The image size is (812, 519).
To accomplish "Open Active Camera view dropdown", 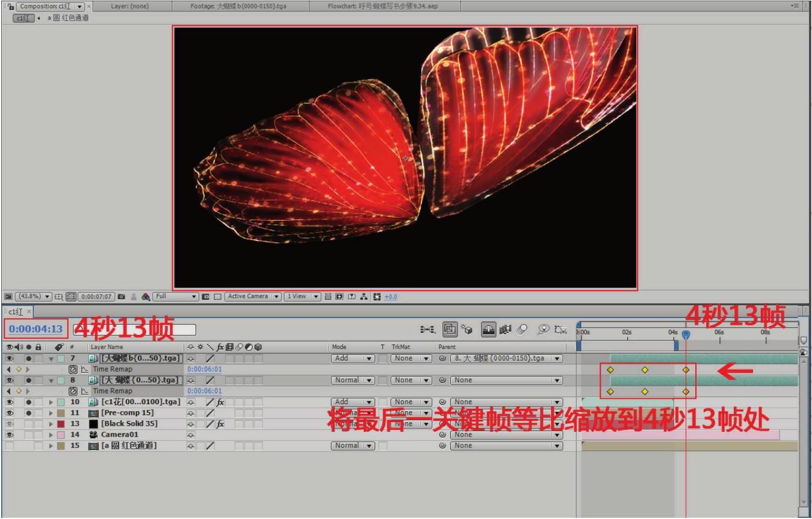I will coord(253,296).
